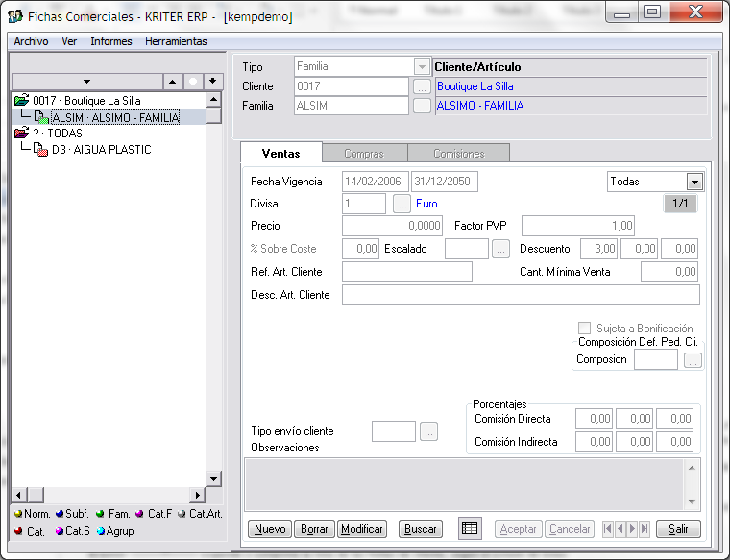
Task: Toggle the Sujeta a Bonificación checkbox
Action: [584, 328]
